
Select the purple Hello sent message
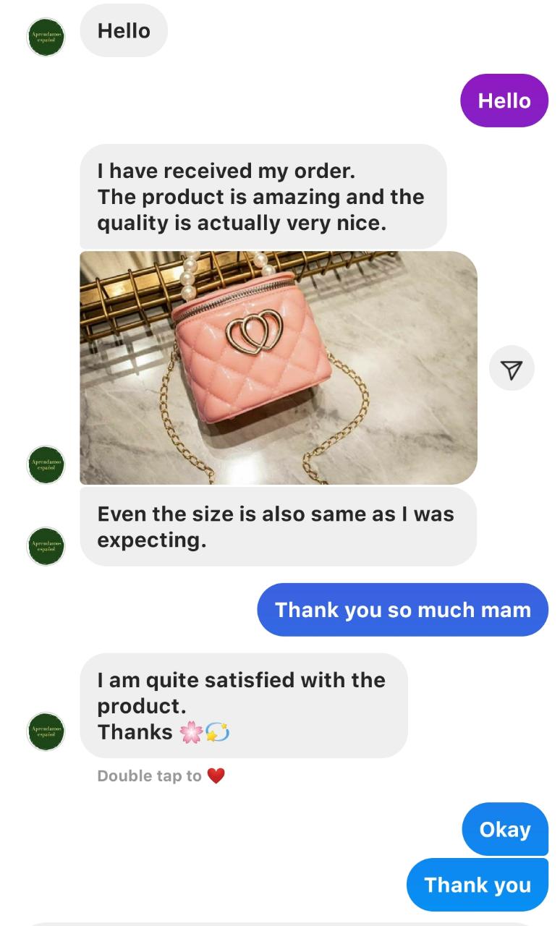click(504, 101)
